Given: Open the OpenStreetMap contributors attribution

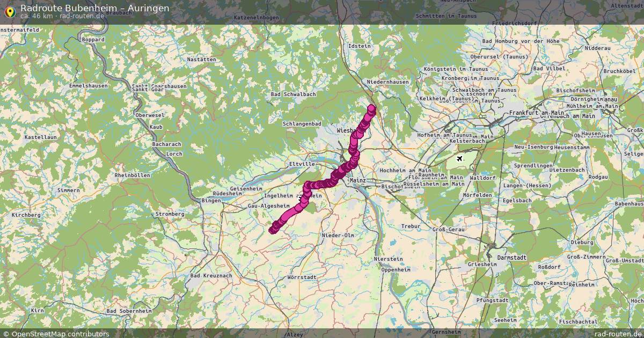Looking at the screenshot, I should pos(56,334).
